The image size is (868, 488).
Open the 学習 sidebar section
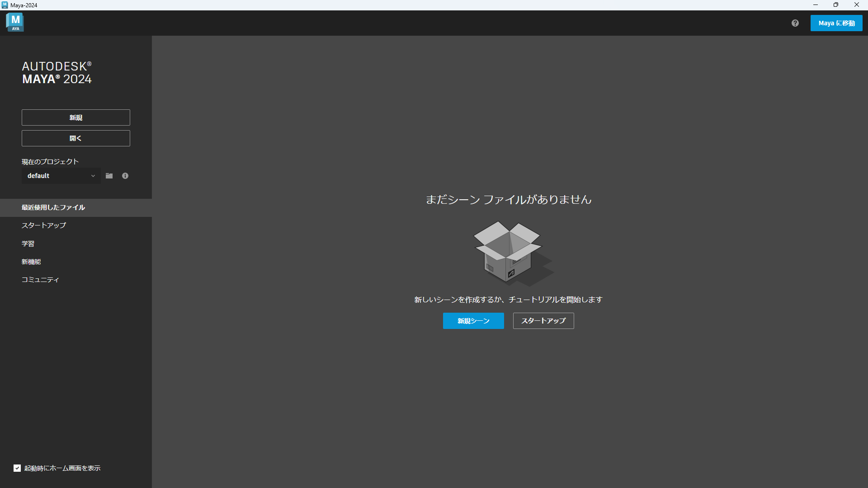coord(28,244)
